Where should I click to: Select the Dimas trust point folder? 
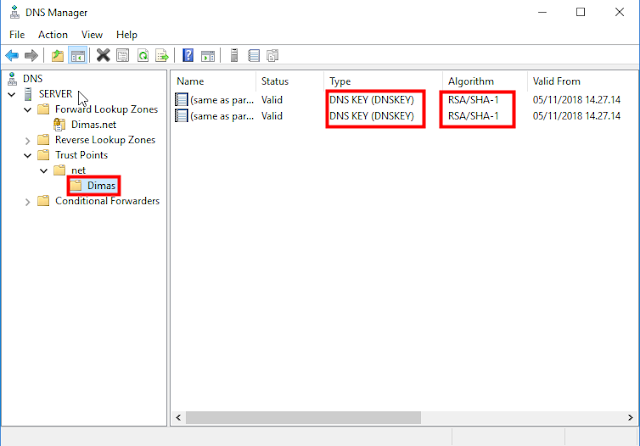[101, 186]
